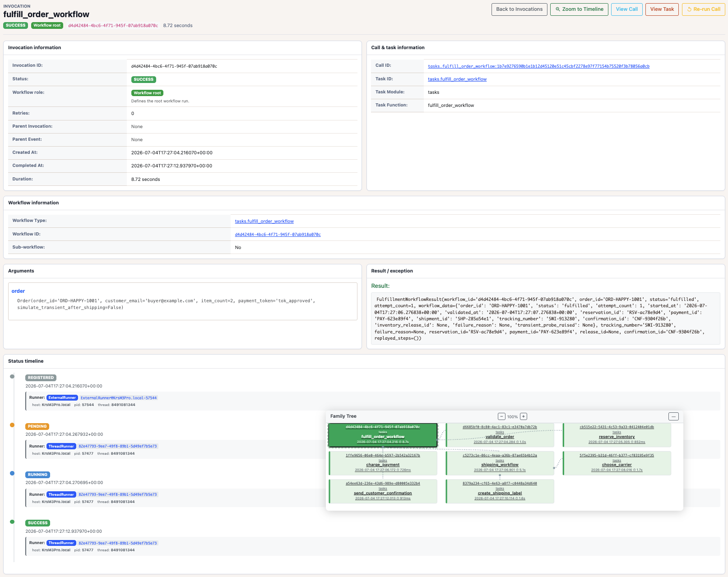Click the Result text block
Image resolution: width=728 pixels, height=577 pixels.
[546, 319]
